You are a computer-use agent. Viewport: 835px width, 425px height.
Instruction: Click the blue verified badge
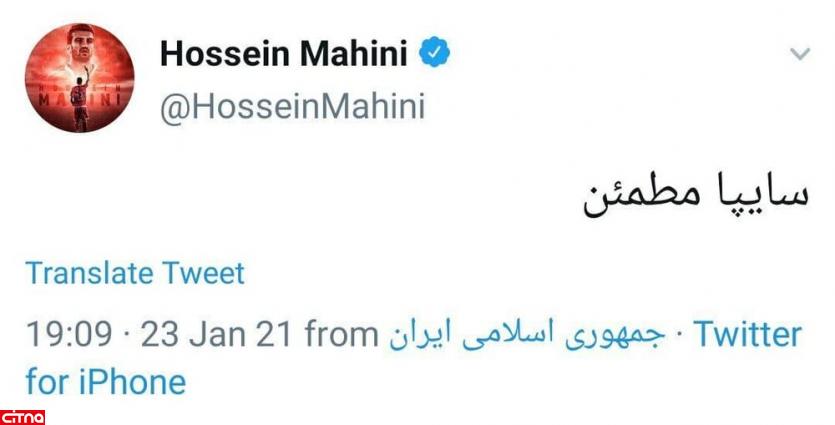pyautogui.click(x=431, y=54)
